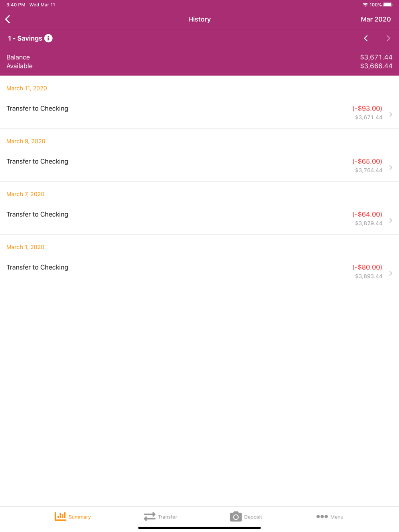The image size is (399, 532).
Task: Switch to the Transfer tab label
Action: [168, 517]
